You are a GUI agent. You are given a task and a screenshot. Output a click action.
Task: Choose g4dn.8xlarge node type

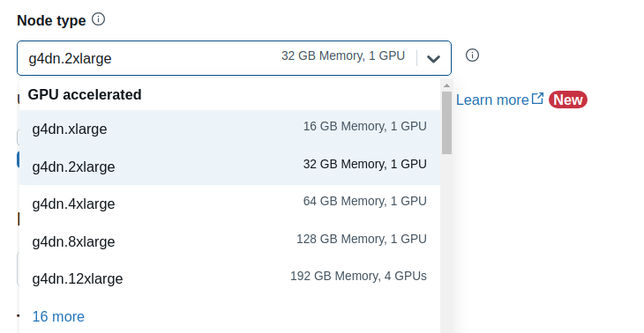229,241
